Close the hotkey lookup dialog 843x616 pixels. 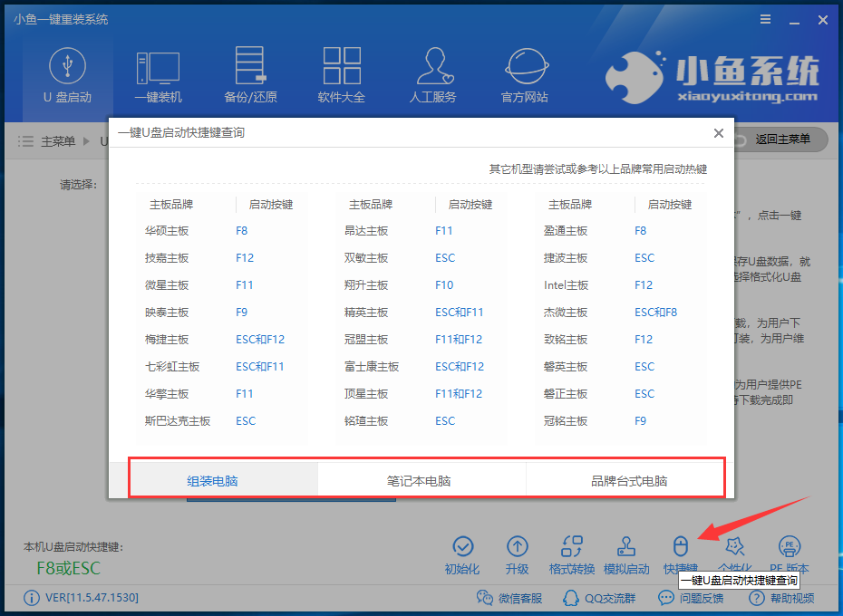(719, 133)
